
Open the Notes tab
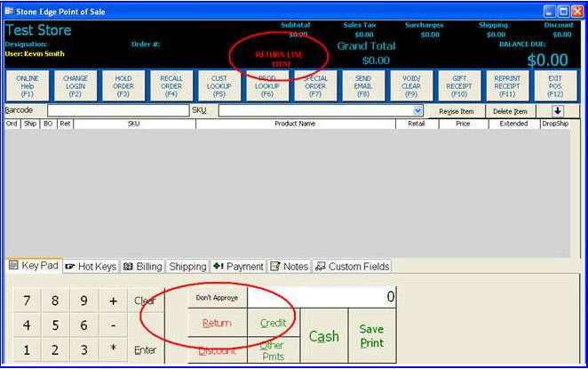tap(290, 267)
